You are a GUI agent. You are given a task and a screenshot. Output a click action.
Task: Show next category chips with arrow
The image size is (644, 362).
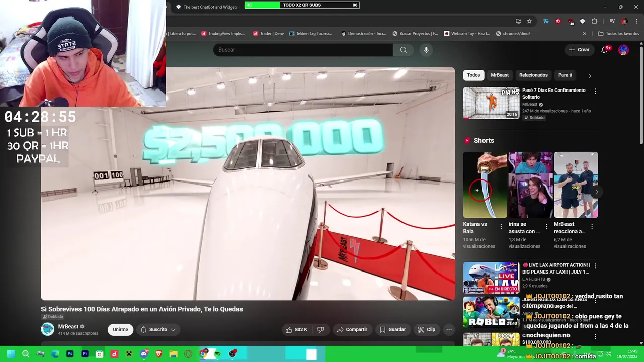(x=590, y=76)
